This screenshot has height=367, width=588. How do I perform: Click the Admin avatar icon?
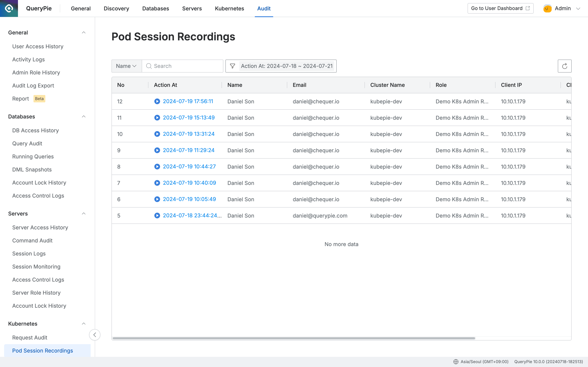coord(547,8)
